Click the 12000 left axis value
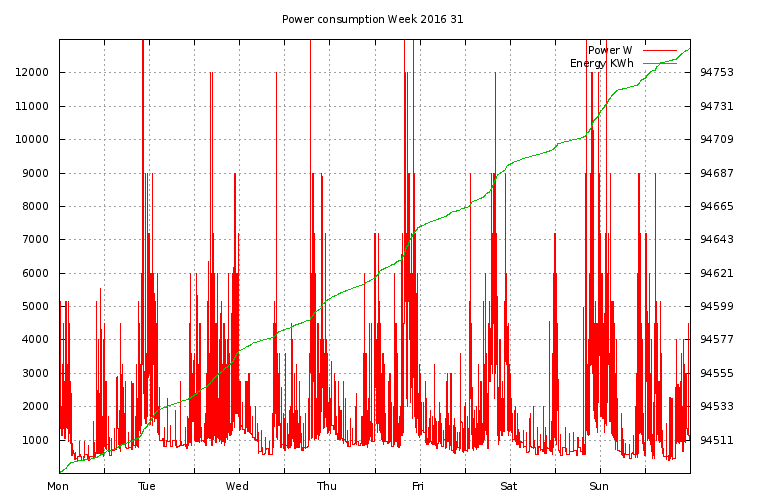Screen dimensions: 768x500 pyautogui.click(x=32, y=72)
